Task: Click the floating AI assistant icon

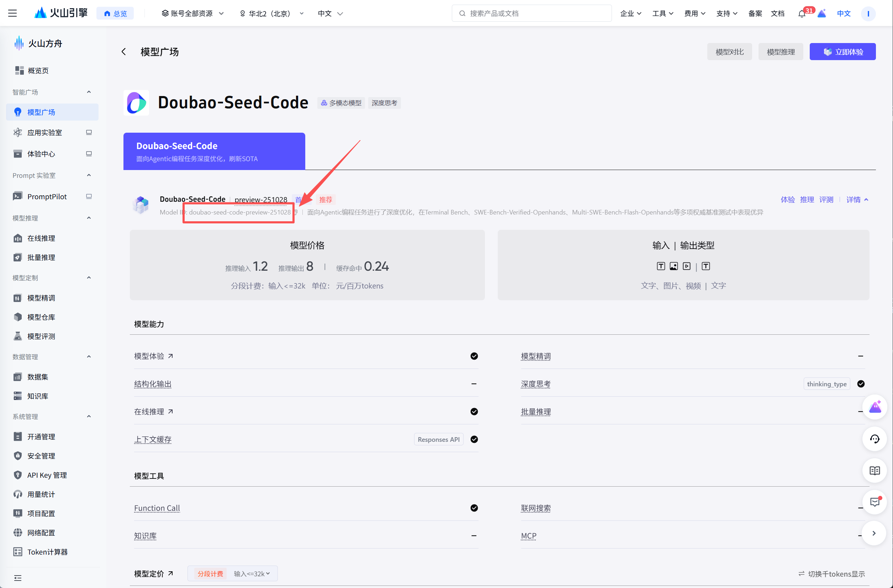Action: 874,407
